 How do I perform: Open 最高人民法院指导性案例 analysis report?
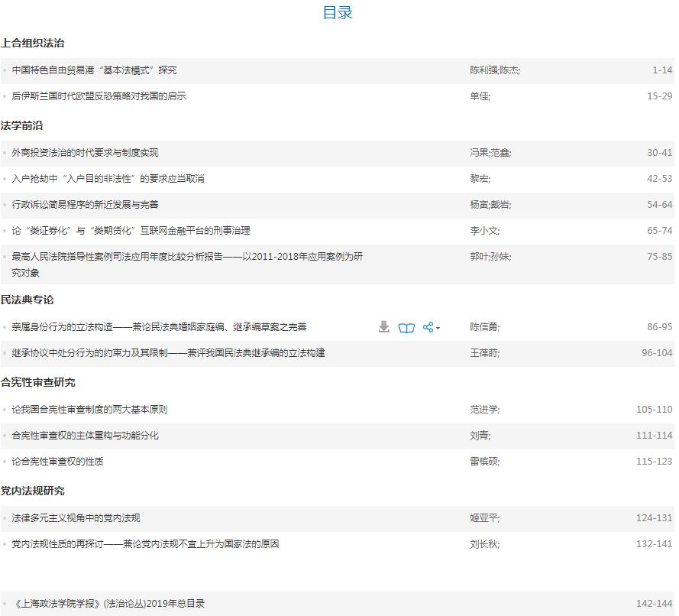pos(187,257)
